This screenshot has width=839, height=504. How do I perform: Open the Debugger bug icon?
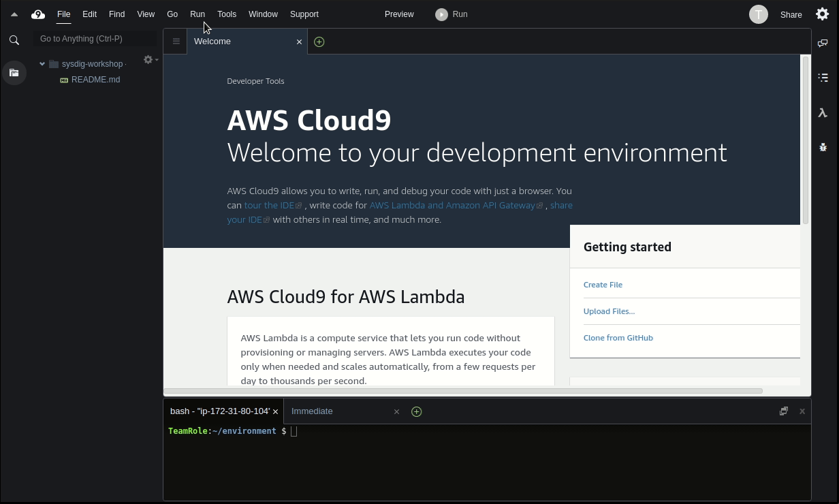[x=823, y=146]
